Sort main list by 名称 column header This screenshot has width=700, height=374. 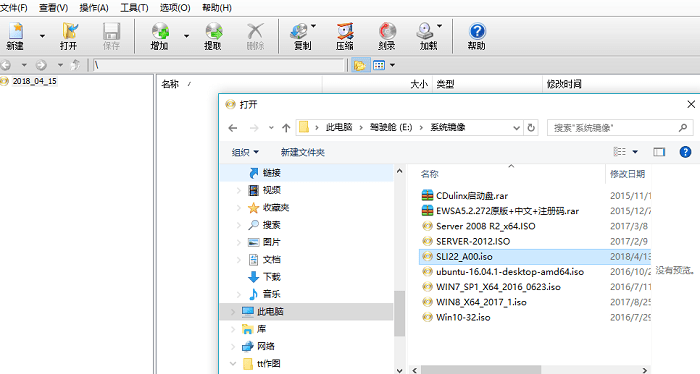pyautogui.click(x=170, y=84)
